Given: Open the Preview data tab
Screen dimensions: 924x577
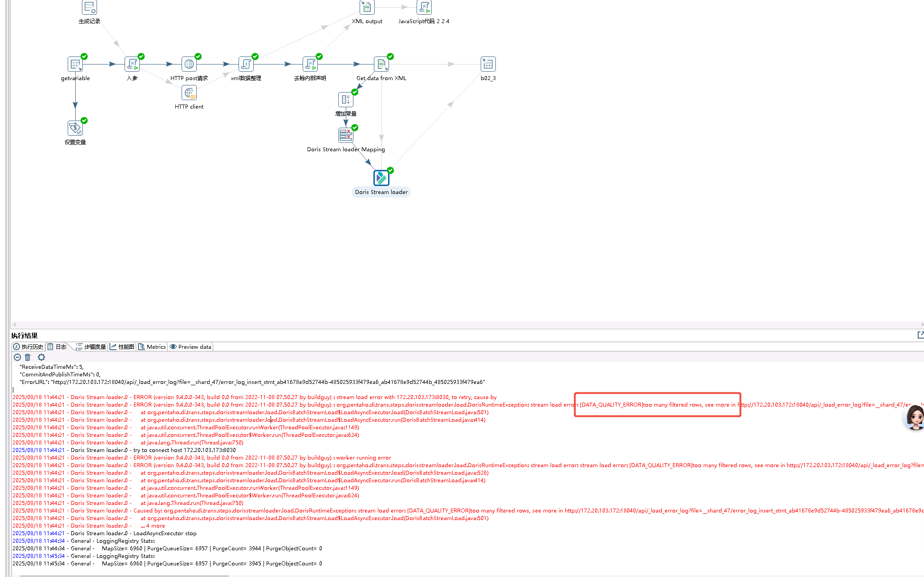Looking at the screenshot, I should pos(190,347).
